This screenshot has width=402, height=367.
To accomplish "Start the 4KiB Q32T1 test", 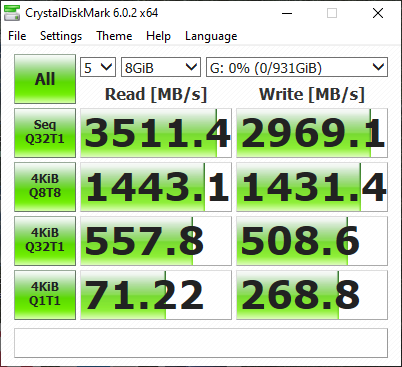I will tap(45, 241).
